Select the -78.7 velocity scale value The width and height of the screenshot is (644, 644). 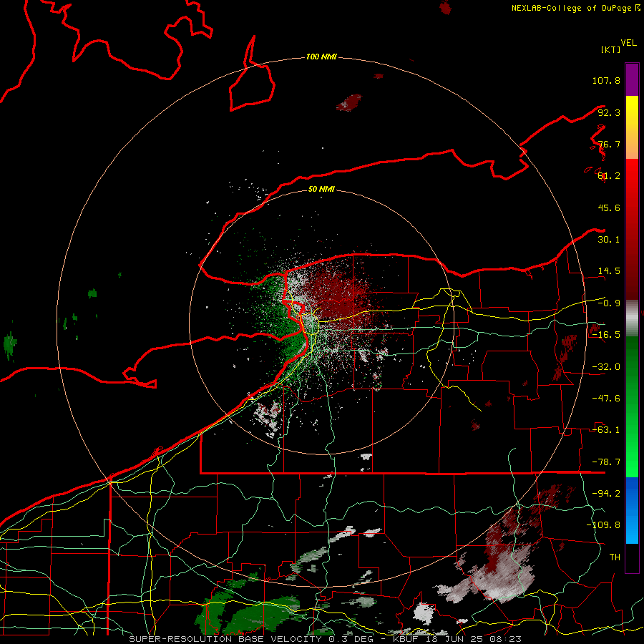606,462
